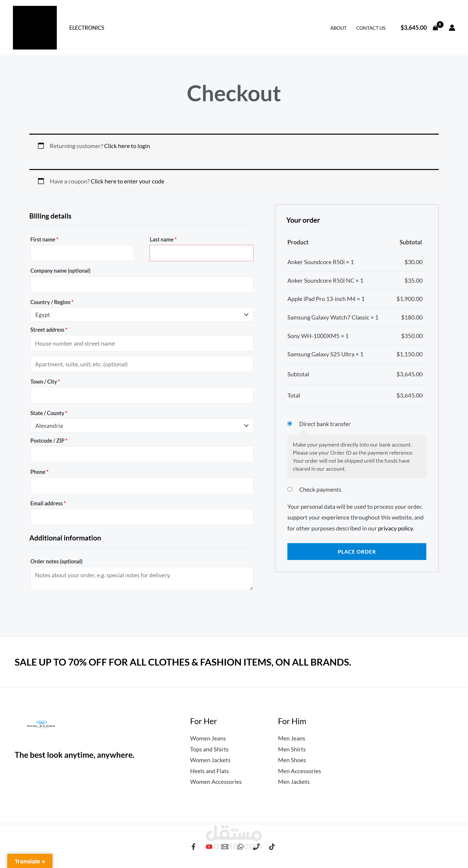This screenshot has height=868, width=468.
Task: Open the WhatsApp footer icon
Action: click(x=240, y=847)
